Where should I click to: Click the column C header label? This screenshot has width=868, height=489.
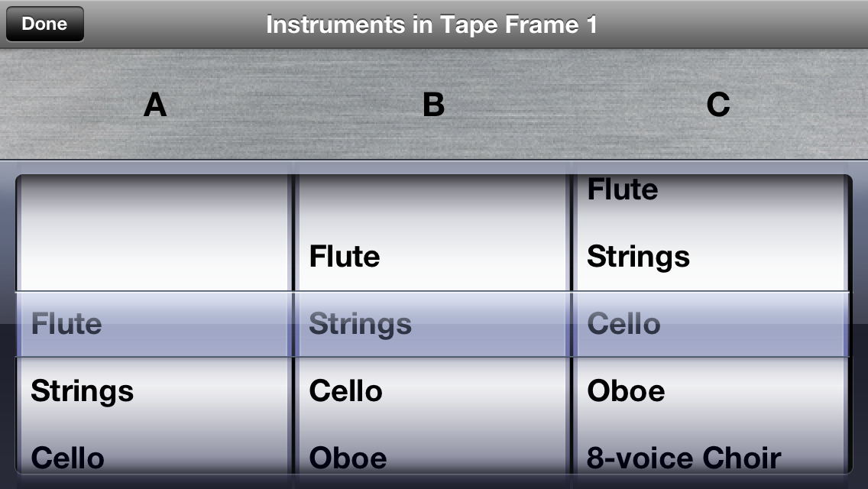tap(718, 105)
